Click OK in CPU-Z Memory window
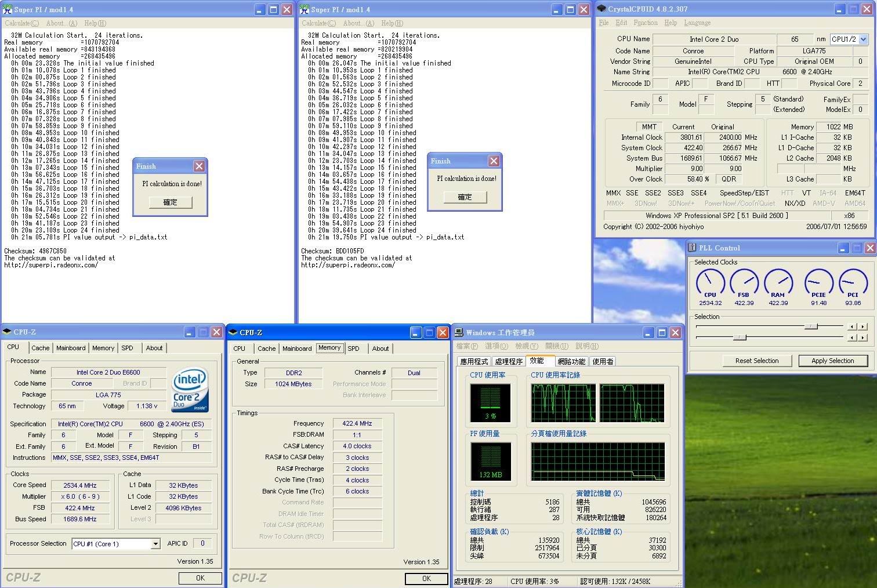This screenshot has height=588, width=877. 426,579
